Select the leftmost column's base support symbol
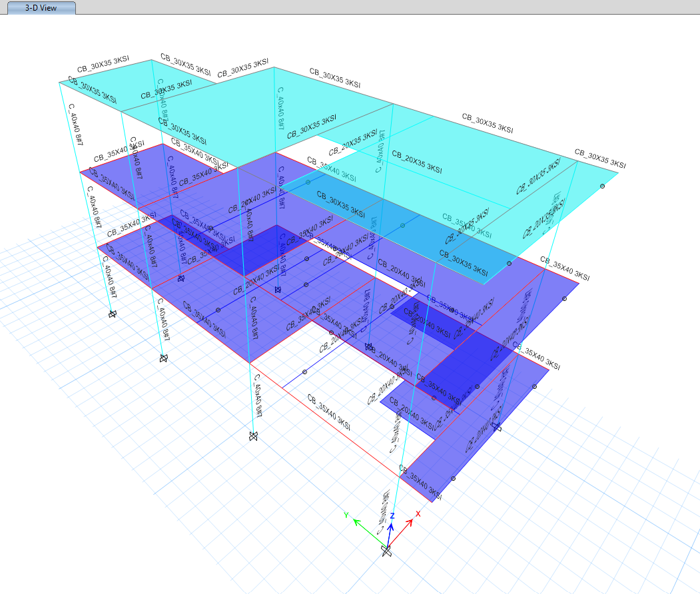 click(113, 314)
